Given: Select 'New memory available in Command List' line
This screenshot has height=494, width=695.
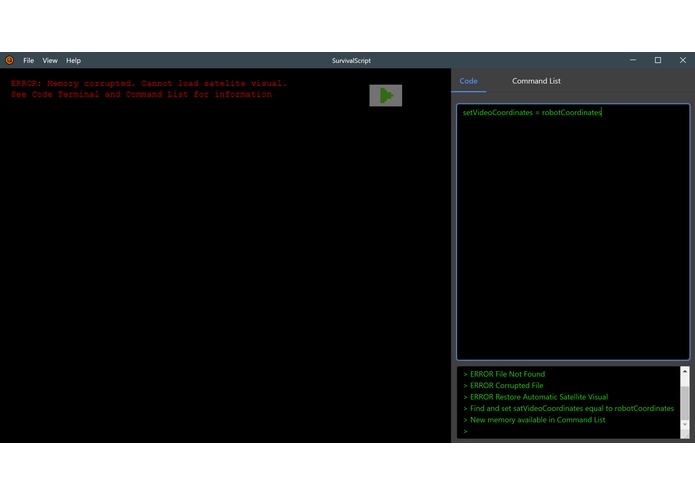Looking at the screenshot, I should [534, 420].
